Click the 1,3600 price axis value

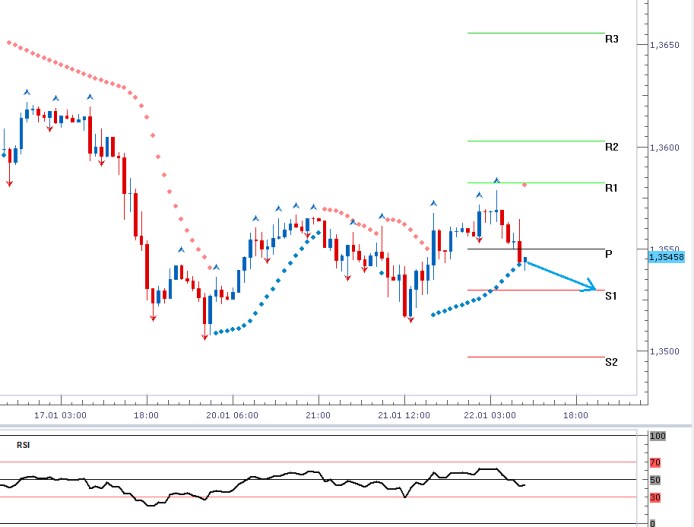click(665, 147)
